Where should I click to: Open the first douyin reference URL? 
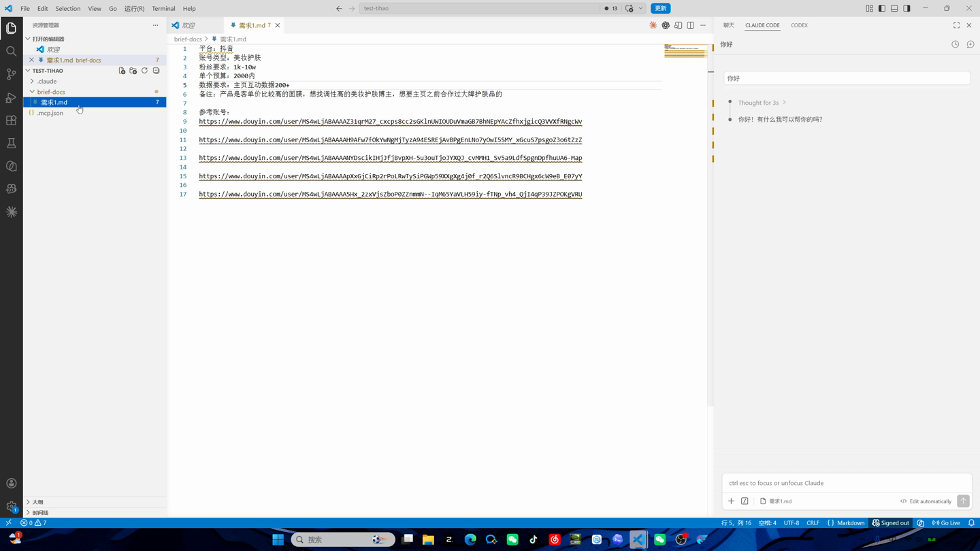pos(390,122)
